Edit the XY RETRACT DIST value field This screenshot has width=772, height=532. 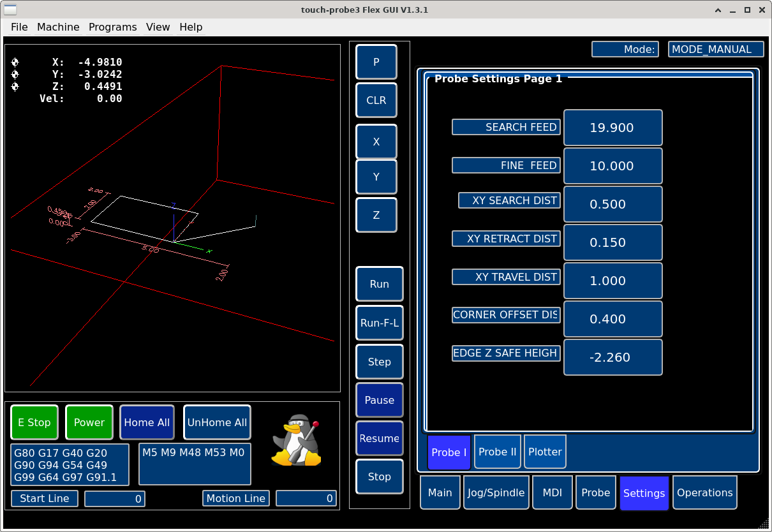click(612, 242)
